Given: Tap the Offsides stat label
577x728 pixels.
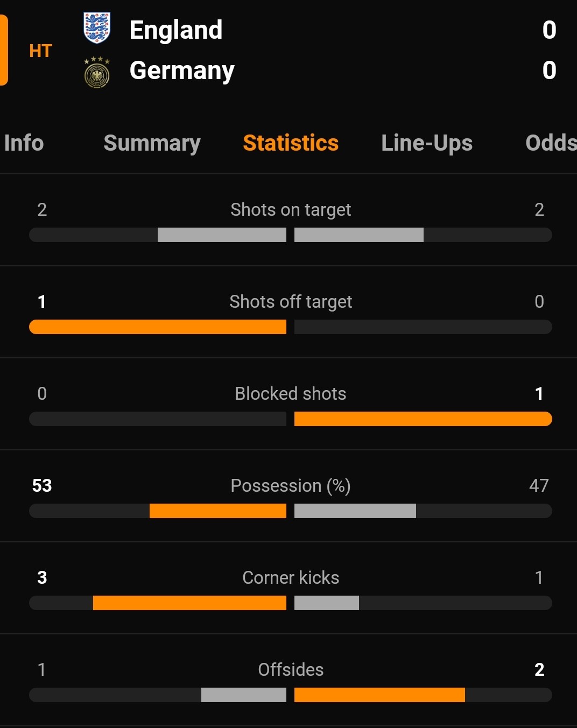Looking at the screenshot, I should click(x=291, y=669).
